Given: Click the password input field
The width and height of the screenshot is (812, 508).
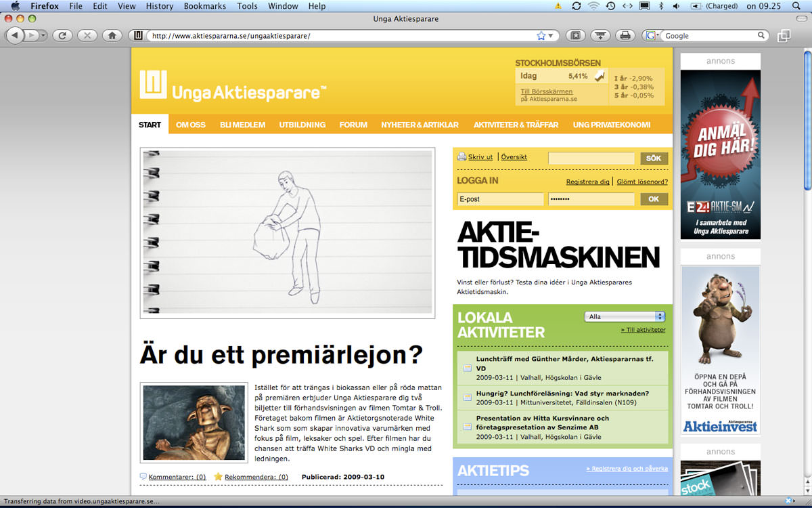Looking at the screenshot, I should (x=591, y=199).
